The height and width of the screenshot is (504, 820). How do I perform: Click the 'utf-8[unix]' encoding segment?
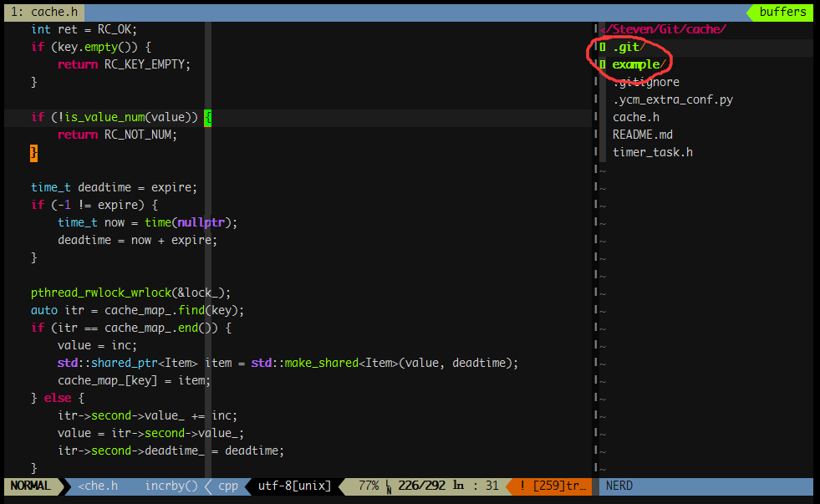click(294, 486)
